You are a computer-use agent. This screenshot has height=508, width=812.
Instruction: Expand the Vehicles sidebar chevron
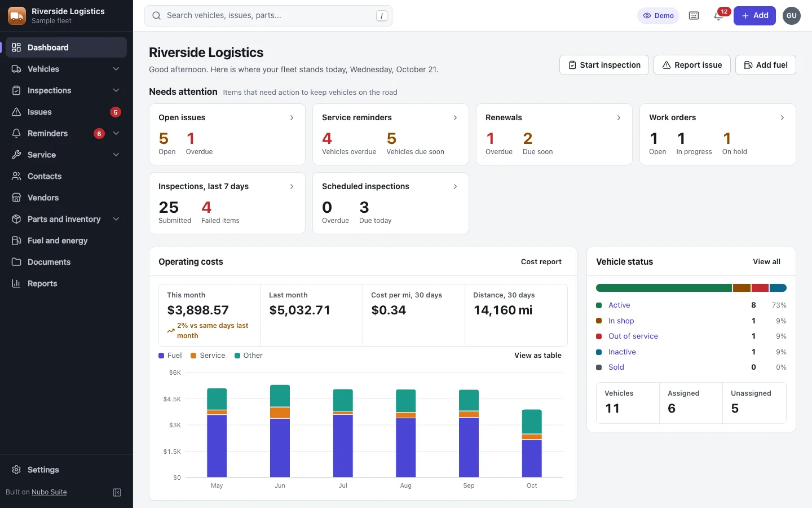pyautogui.click(x=116, y=69)
